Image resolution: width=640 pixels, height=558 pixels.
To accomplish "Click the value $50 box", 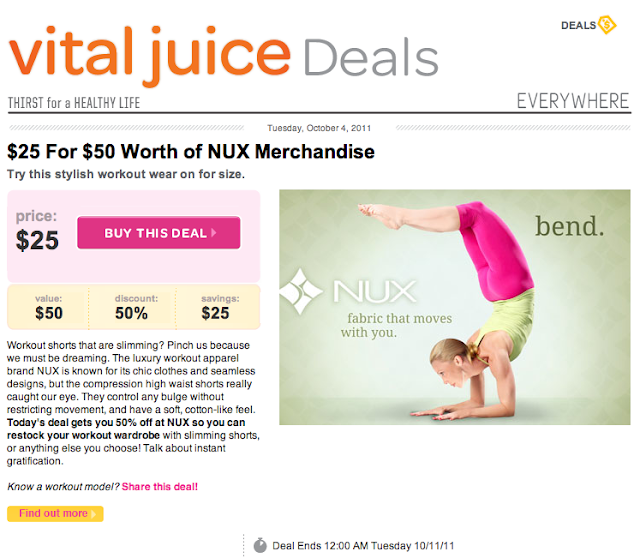I will click(x=49, y=307).
